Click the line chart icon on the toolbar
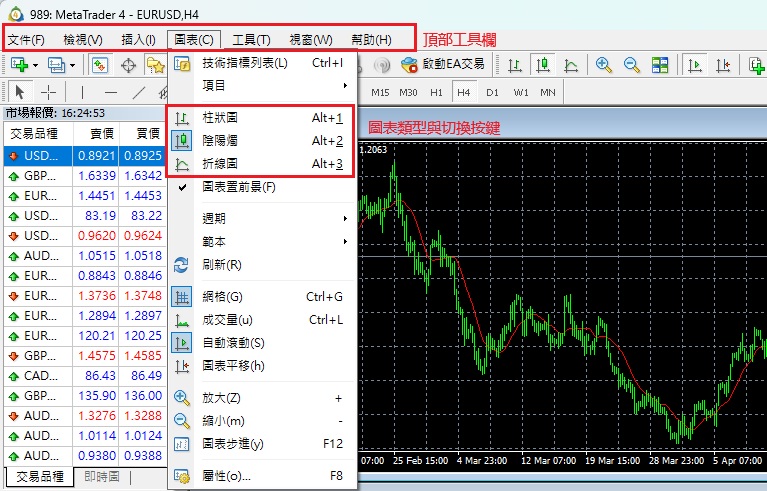767x491 pixels. (570, 65)
